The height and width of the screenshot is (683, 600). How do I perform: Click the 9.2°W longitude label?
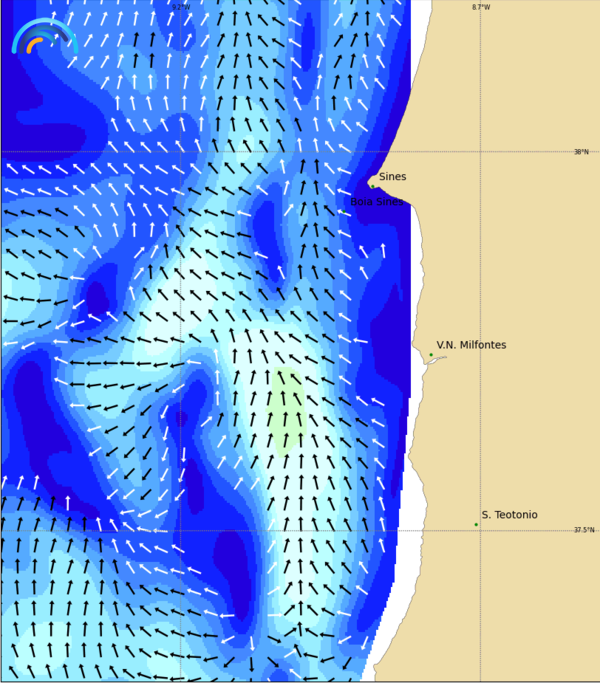click(x=180, y=7)
